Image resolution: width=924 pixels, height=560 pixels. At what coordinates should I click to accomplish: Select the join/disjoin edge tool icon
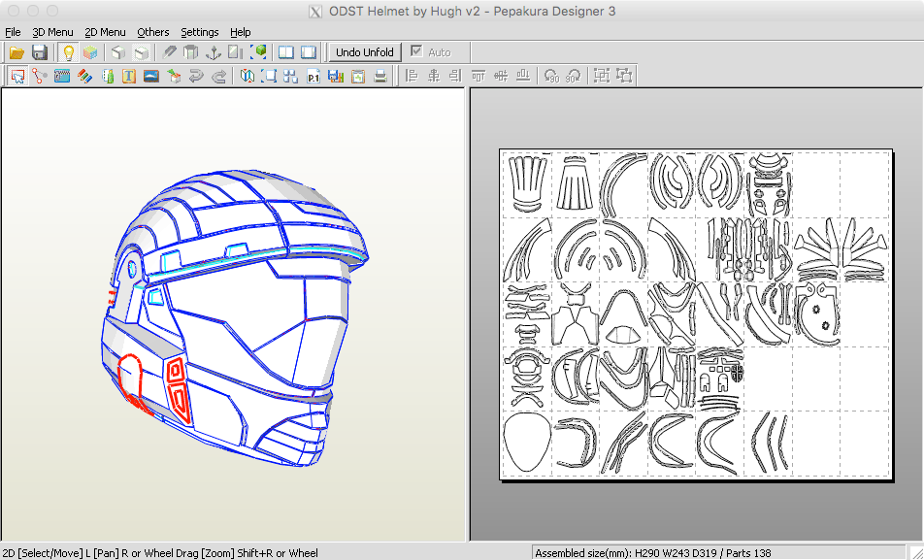pyautogui.click(x=40, y=76)
